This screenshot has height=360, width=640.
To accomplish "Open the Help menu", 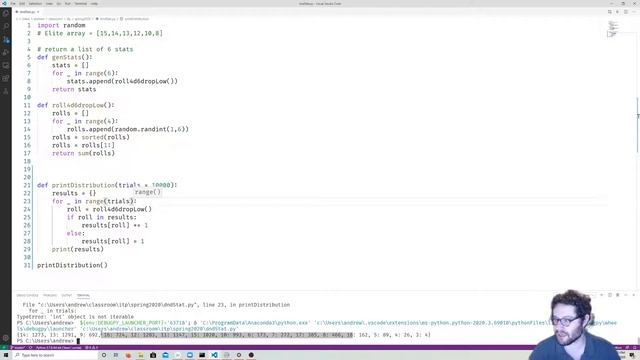I will (x=94, y=4).
